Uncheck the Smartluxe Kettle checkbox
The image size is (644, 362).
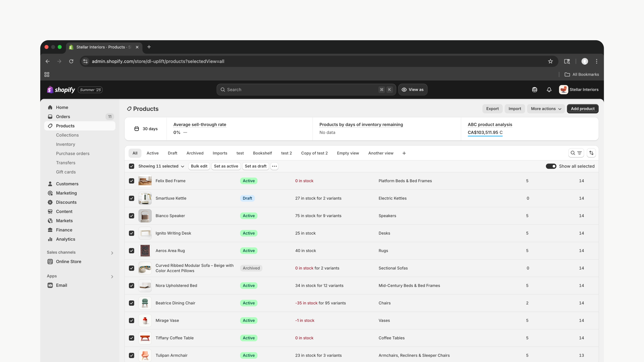tap(132, 198)
